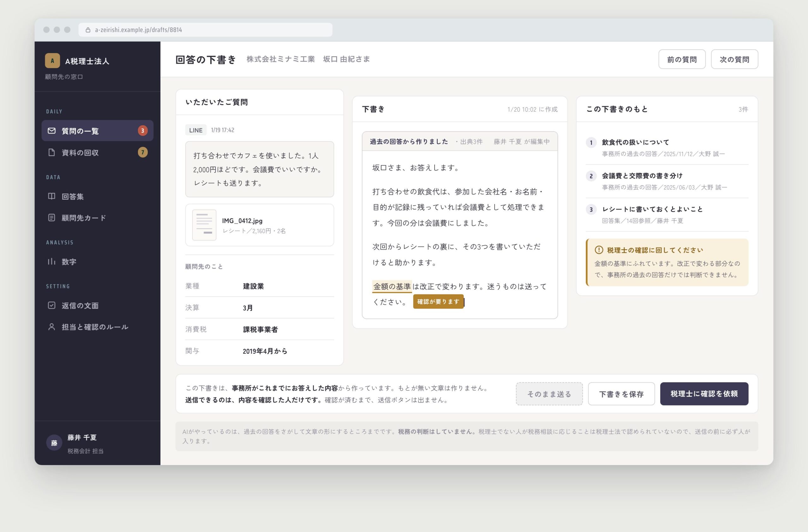Click source number 2 circle
The image size is (808, 532).
591,176
